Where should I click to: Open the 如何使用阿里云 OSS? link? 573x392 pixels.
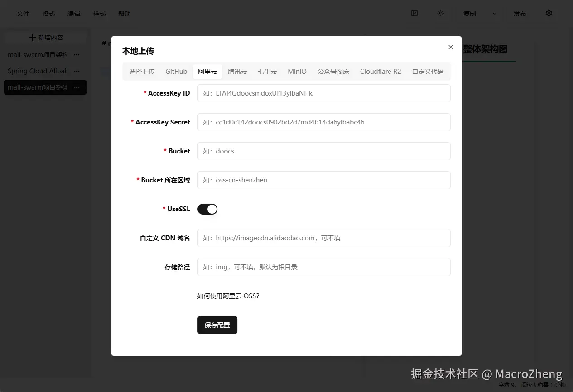click(228, 296)
